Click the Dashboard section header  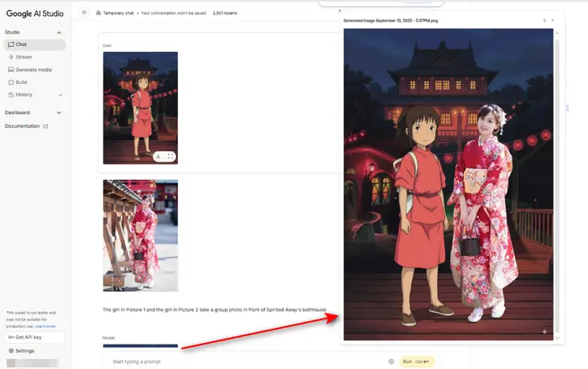(33, 113)
